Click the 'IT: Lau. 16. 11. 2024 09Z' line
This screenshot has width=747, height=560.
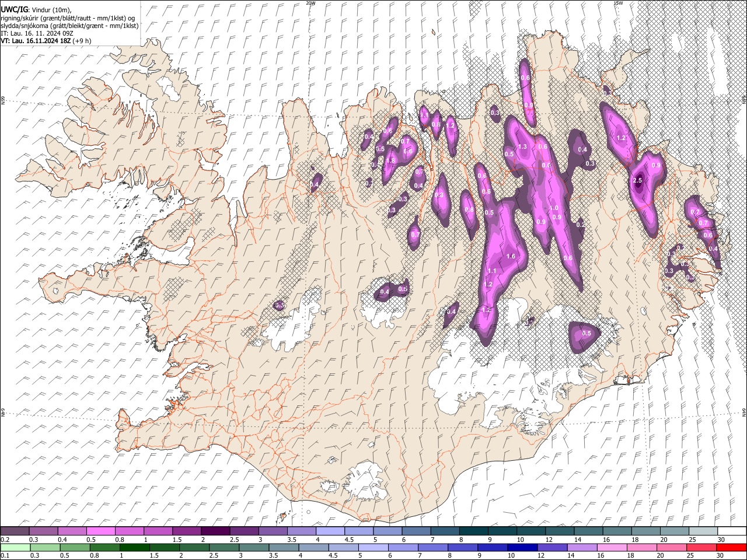[x=37, y=33]
